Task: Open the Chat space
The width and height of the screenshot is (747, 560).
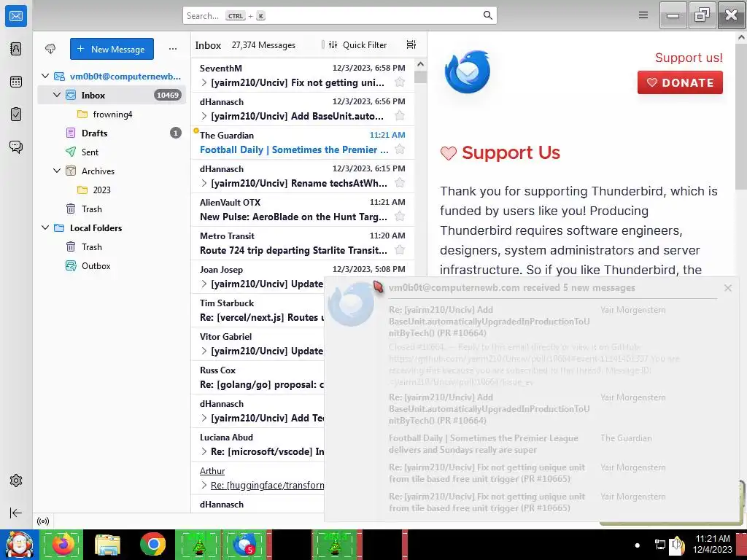Action: (16, 147)
